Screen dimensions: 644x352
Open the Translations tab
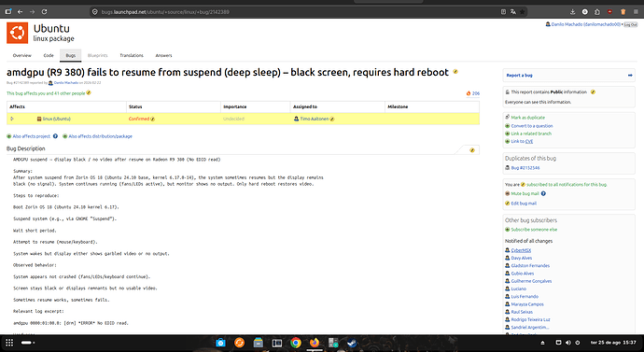pos(132,55)
